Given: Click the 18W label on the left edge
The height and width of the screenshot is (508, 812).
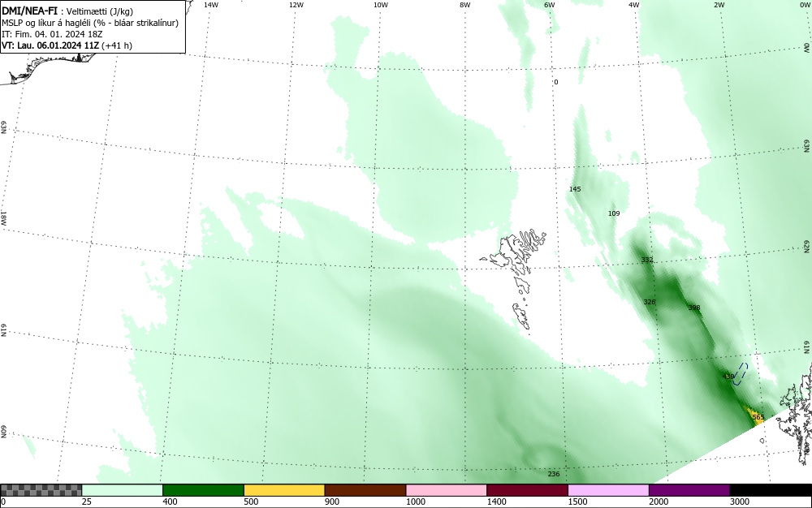Looking at the screenshot, I should [x=3, y=217].
